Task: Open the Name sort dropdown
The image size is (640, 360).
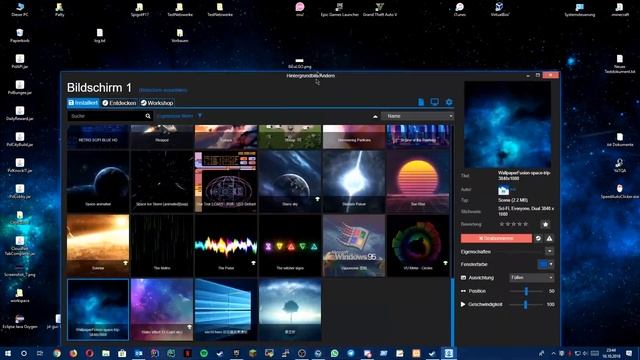Action: [x=417, y=116]
